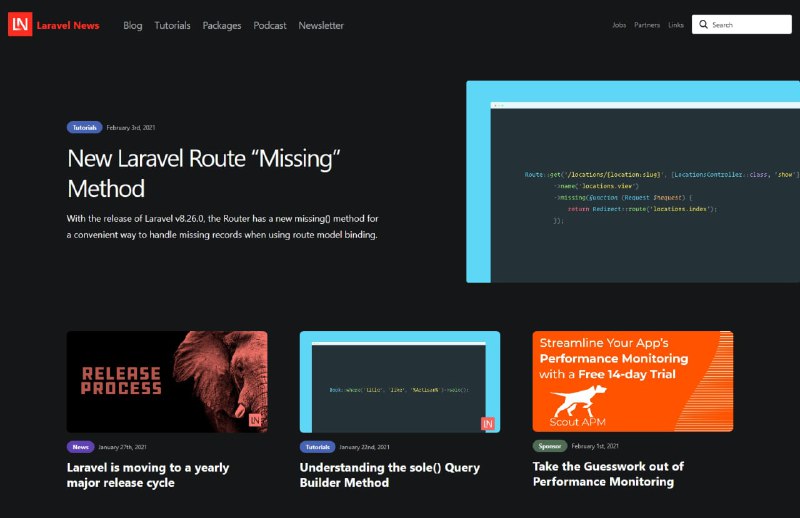The width and height of the screenshot is (800, 518).
Task: Click the search magnifying glass icon
Action: 704,24
